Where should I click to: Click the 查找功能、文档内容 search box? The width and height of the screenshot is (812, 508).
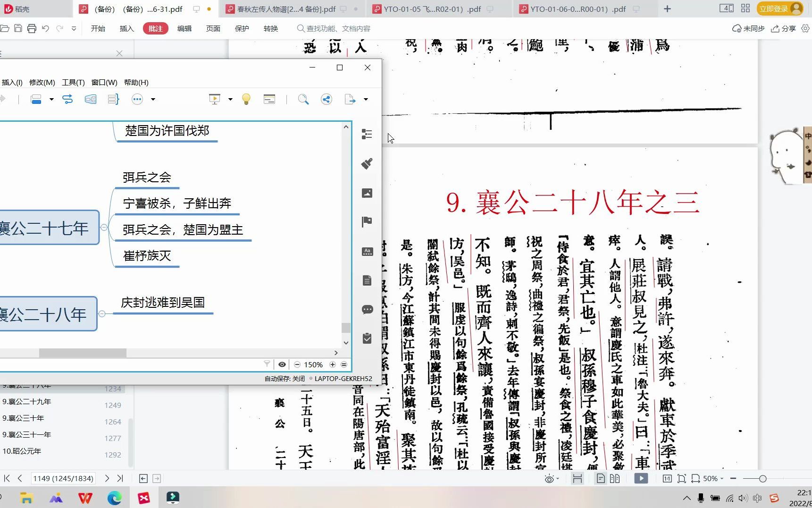point(334,28)
